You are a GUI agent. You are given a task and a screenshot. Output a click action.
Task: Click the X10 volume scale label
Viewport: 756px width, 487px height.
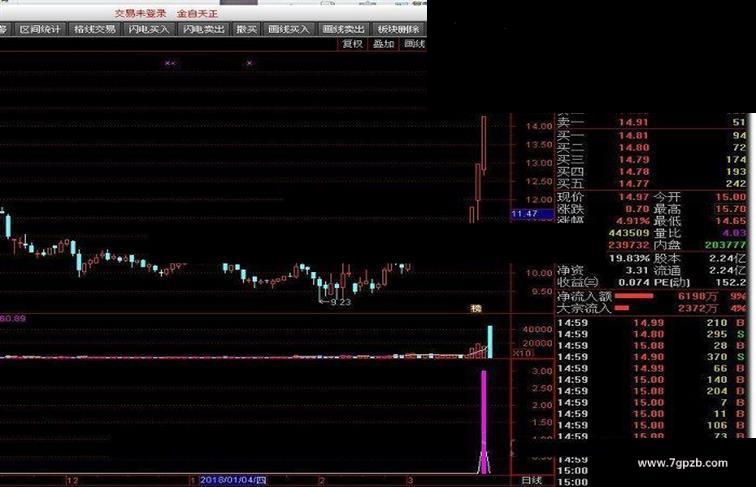coord(522,353)
